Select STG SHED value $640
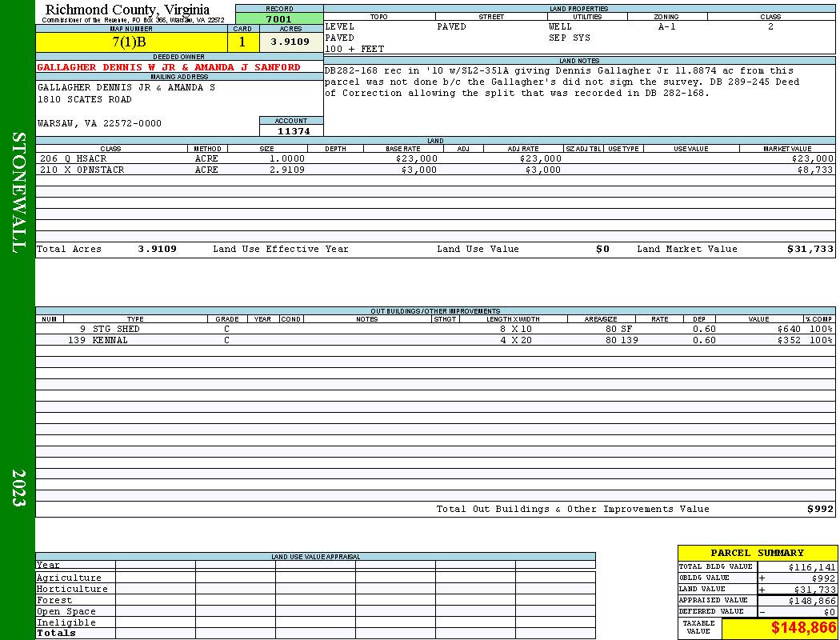 coord(789,329)
